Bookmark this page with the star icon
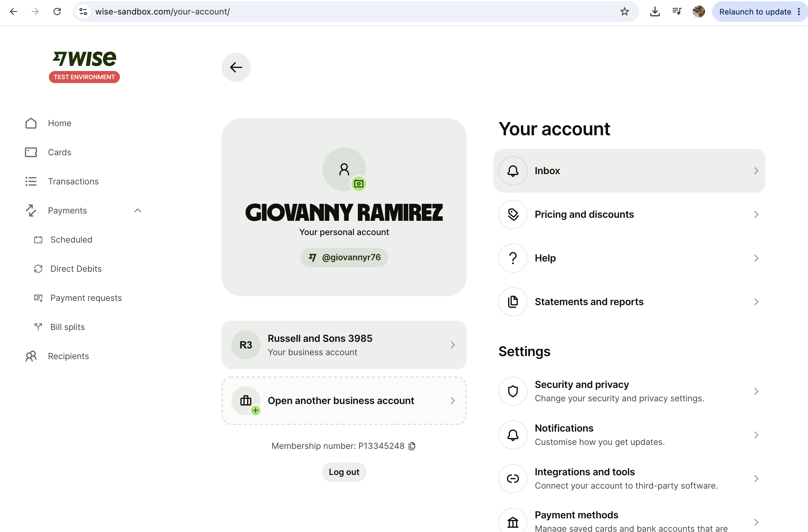808x532 pixels. tap(624, 12)
